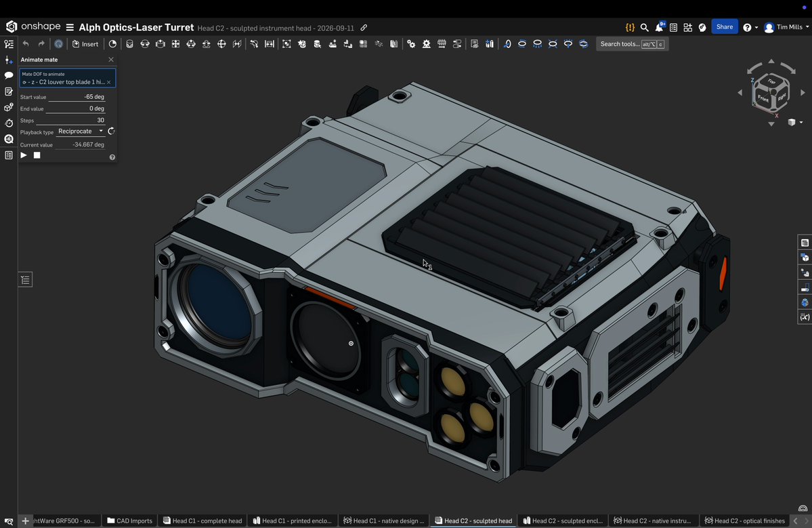
Task: Open the Comments speech bubble panel
Action: coord(9,76)
